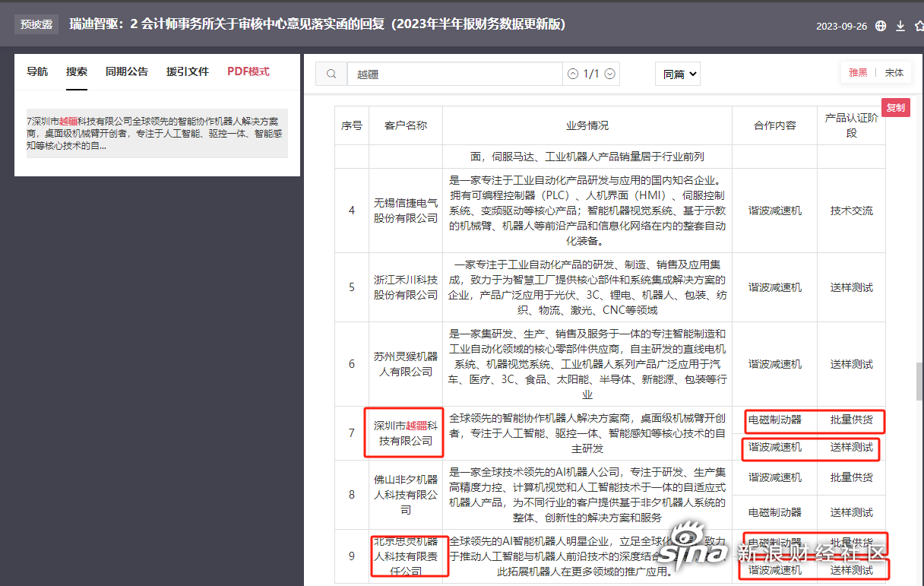Click the search field containing 越疆
This screenshot has width=924, height=586.
[454, 74]
